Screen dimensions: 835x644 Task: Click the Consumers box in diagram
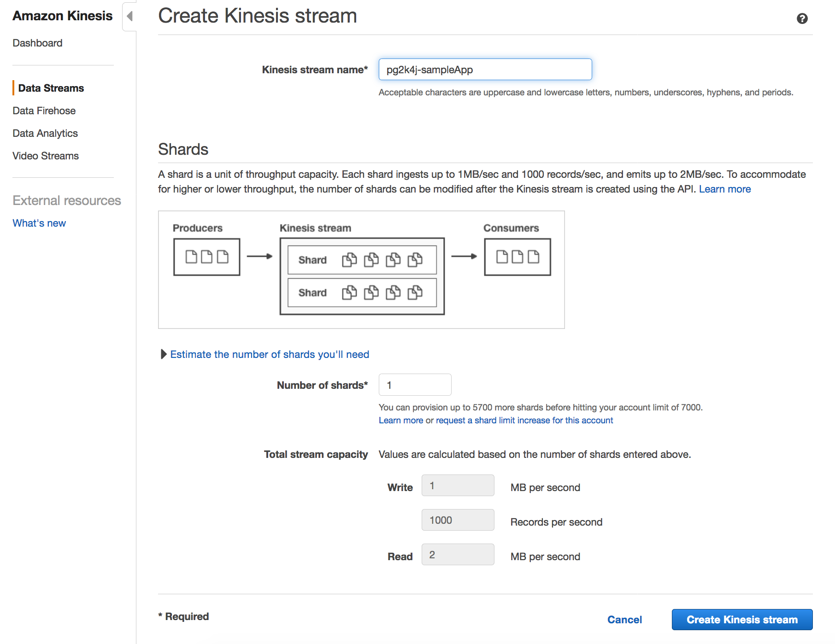pos(517,257)
